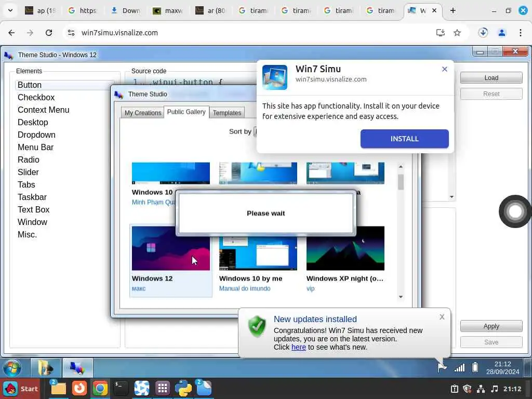Check the network signal bars icon
The width and height of the screenshot is (532, 399).
(459, 367)
